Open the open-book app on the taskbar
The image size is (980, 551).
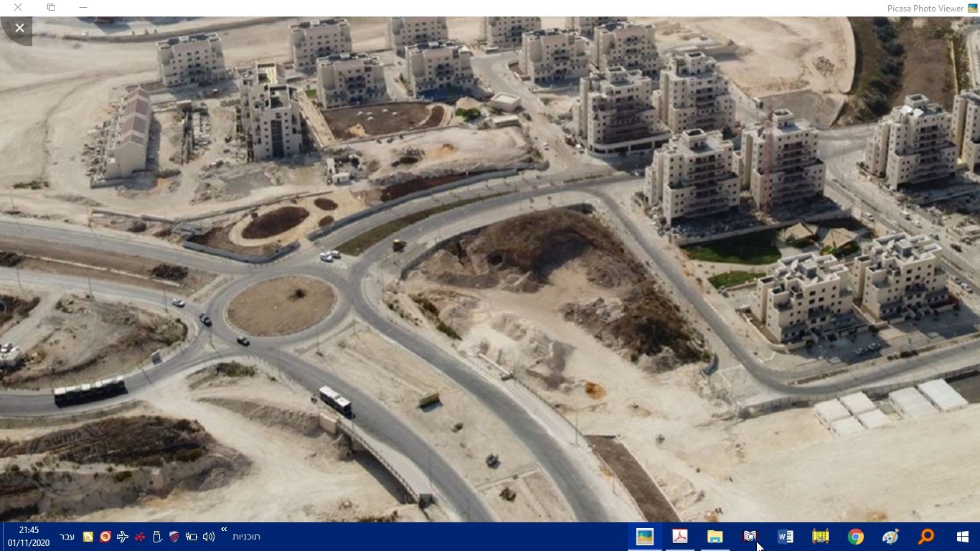point(750,537)
